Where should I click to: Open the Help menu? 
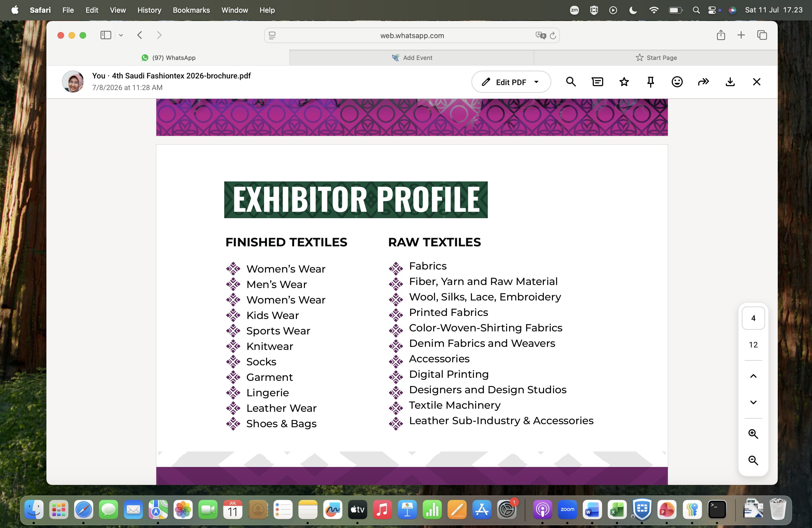pos(267,10)
